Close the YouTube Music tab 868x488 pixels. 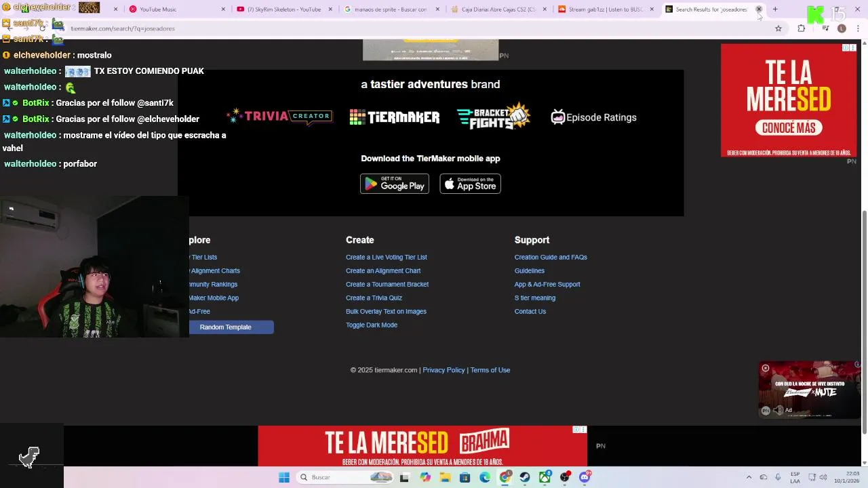224,9
